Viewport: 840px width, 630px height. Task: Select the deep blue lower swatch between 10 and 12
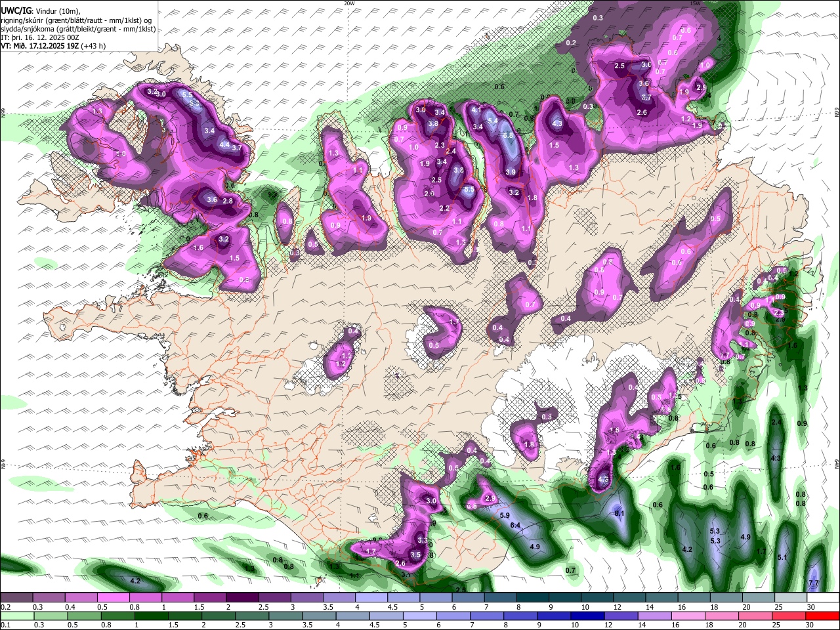pyautogui.click(x=588, y=616)
